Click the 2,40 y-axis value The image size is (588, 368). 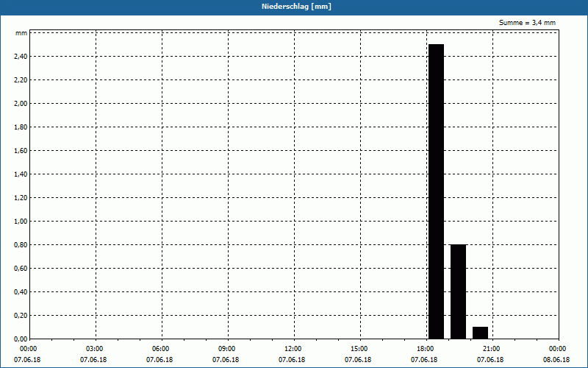click(x=21, y=57)
